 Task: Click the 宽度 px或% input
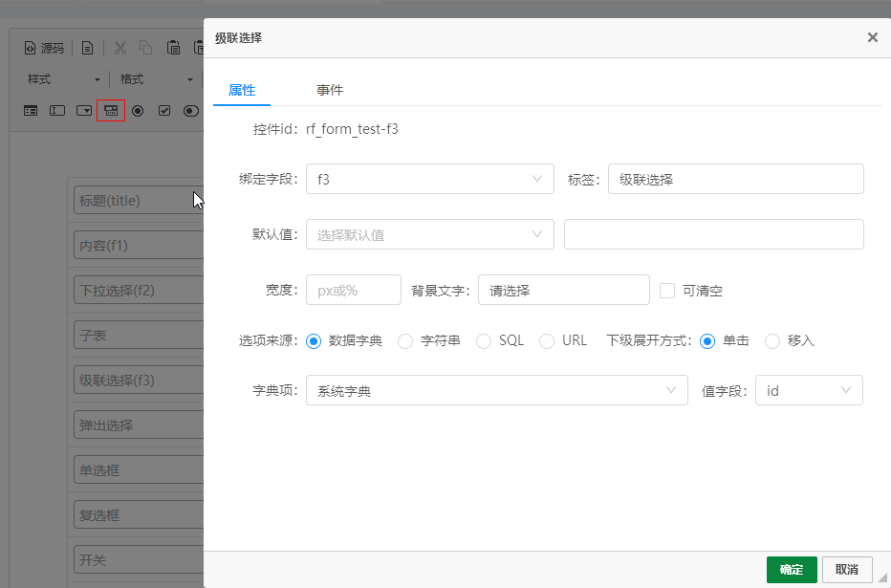coord(354,290)
